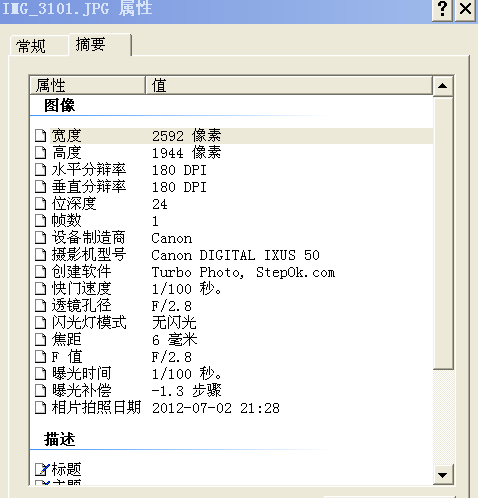478x498 pixels.
Task: Click the 描述 section heading
Action: pyautogui.click(x=60, y=439)
